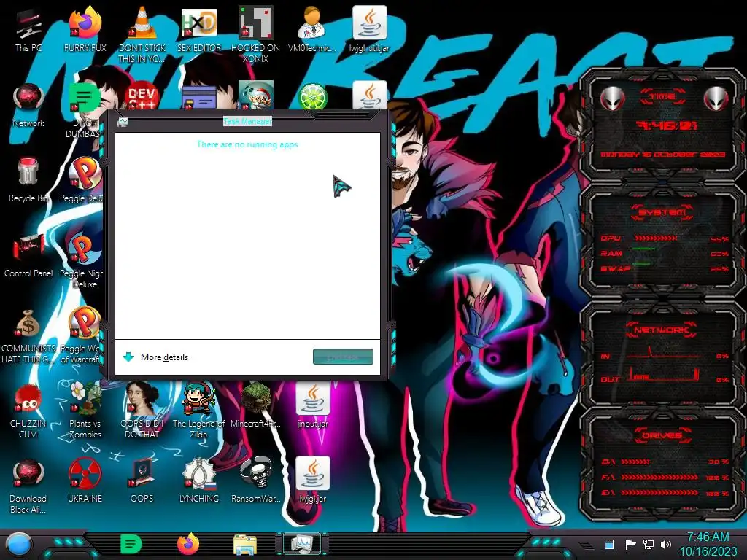Click the F:\ drive usage bar
Image resolution: width=747 pixels, height=560 pixels.
tap(659, 477)
